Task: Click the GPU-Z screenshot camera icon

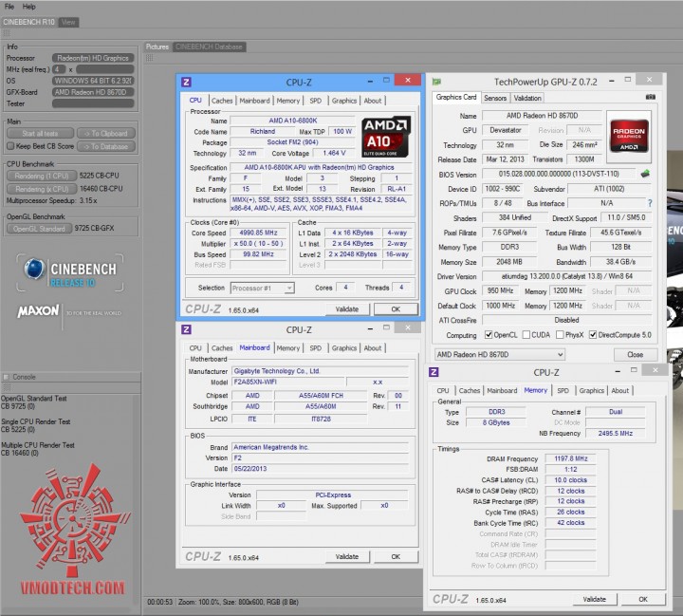Action: pyautogui.click(x=651, y=97)
